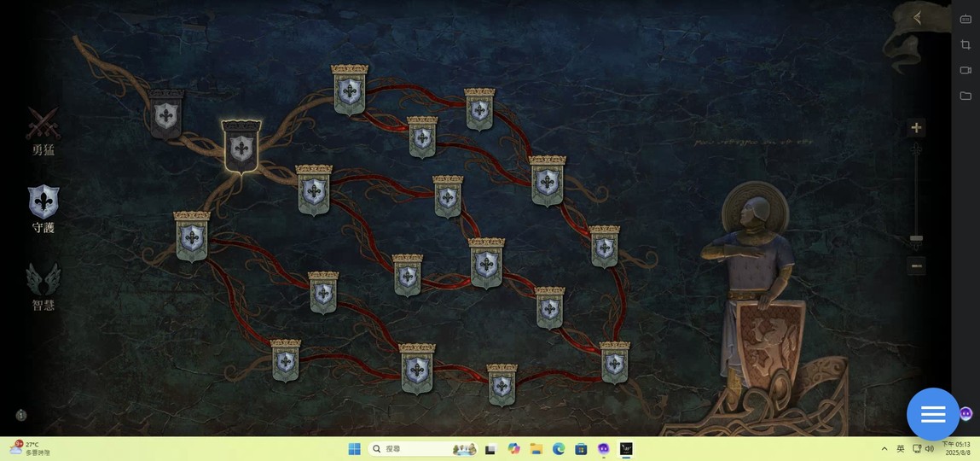Open the blue hamburger menu button
Viewport: 980px width, 461px height.
(932, 413)
